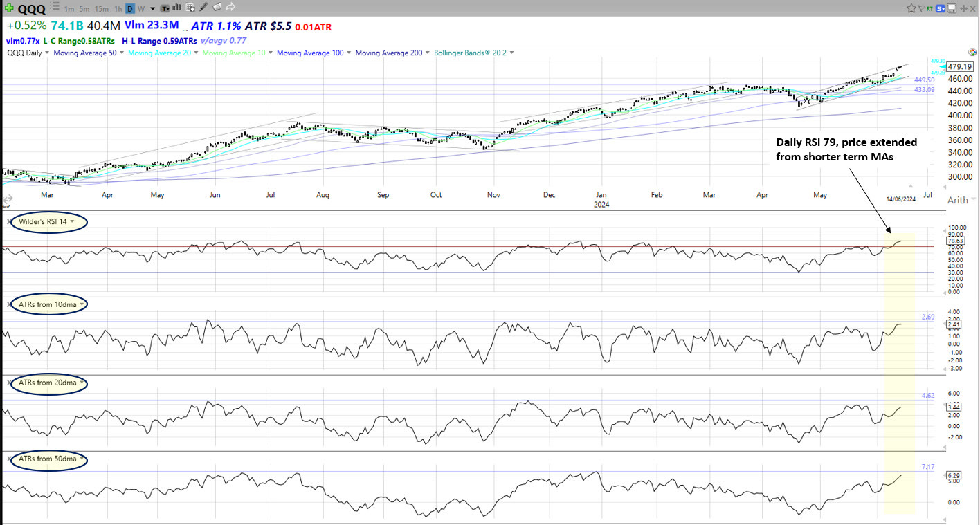Remove ATRs from 10dma pane with X
The image size is (980, 525).
(8, 304)
